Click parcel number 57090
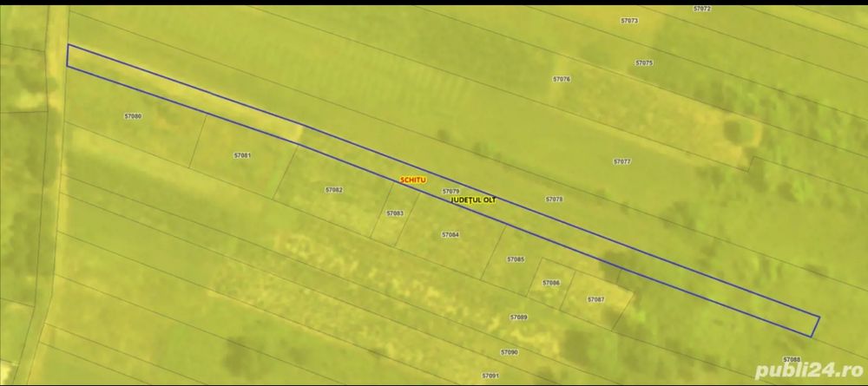 tap(510, 351)
